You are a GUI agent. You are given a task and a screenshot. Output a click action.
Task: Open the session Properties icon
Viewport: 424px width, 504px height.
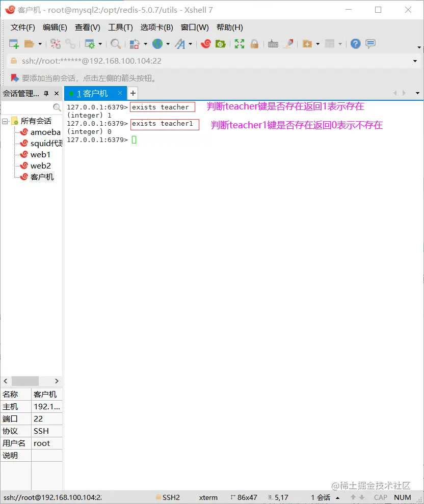89,44
